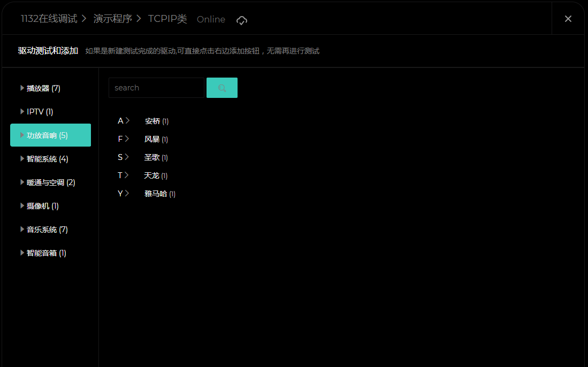
Task: Expand the 智能系统 (4) category arrow
Action: pos(22,158)
